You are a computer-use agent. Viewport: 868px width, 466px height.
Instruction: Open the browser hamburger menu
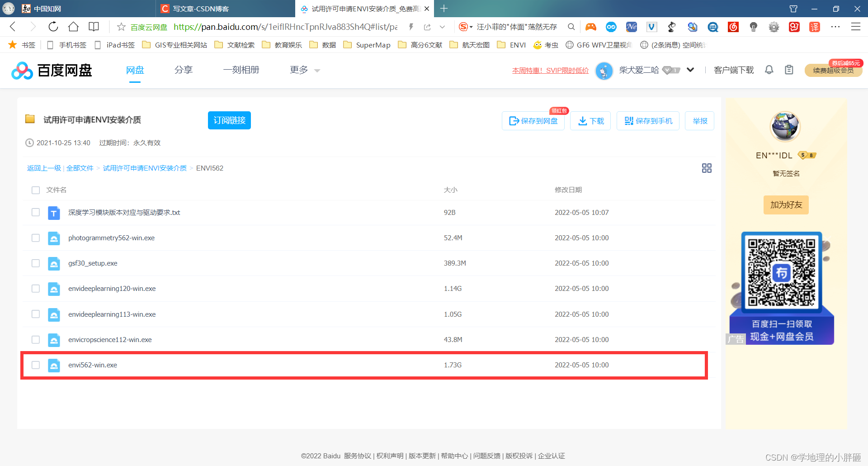[856, 27]
